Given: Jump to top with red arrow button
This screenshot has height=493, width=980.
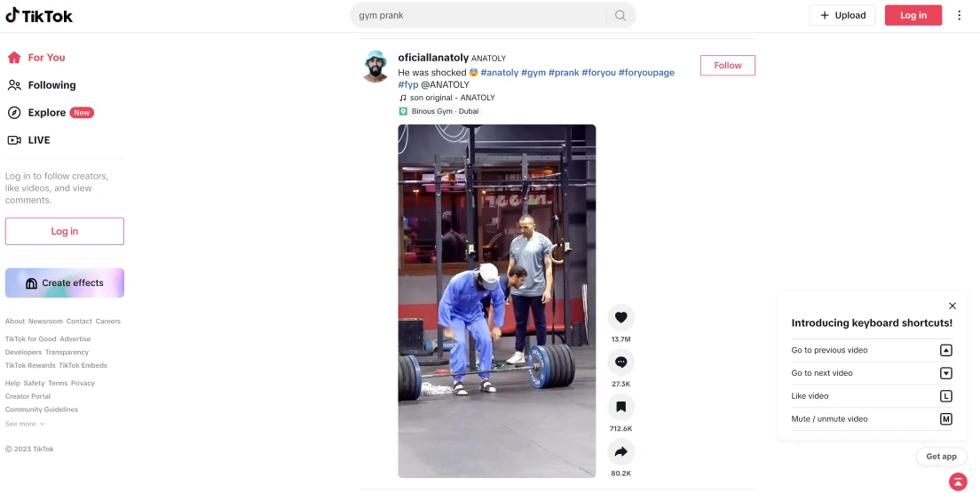Looking at the screenshot, I should pyautogui.click(x=958, y=481).
